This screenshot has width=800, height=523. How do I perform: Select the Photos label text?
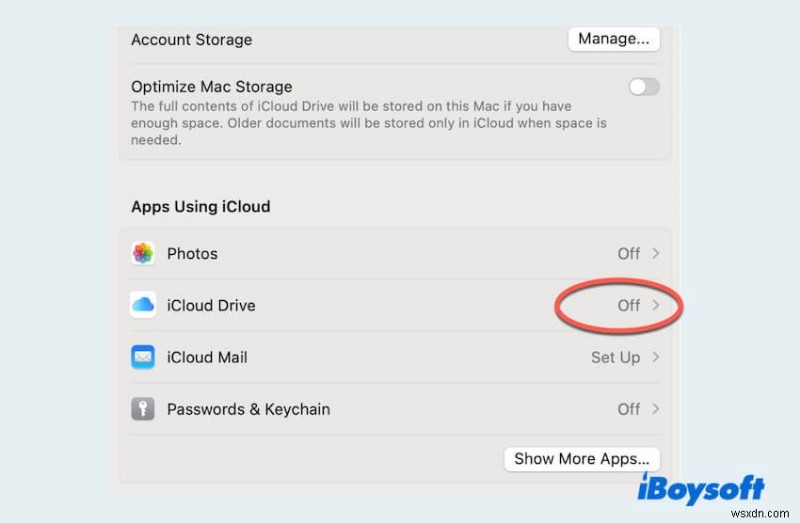coord(192,254)
